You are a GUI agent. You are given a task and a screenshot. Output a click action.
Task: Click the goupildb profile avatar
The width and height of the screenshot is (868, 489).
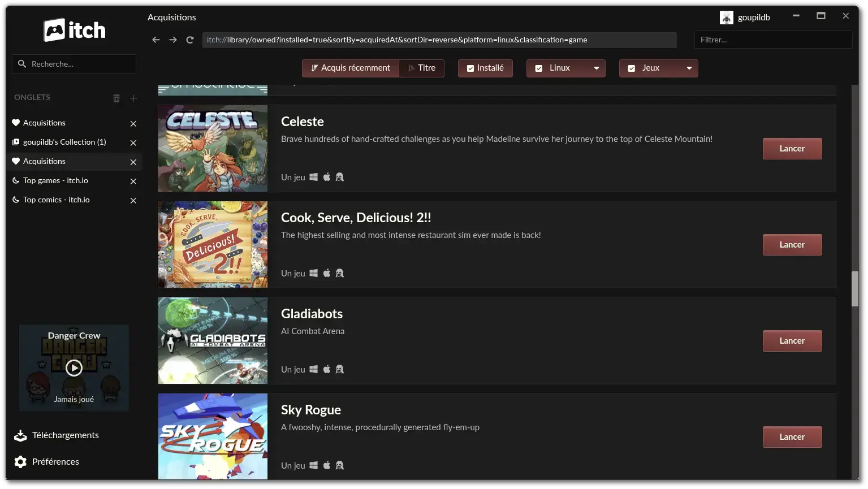click(727, 18)
